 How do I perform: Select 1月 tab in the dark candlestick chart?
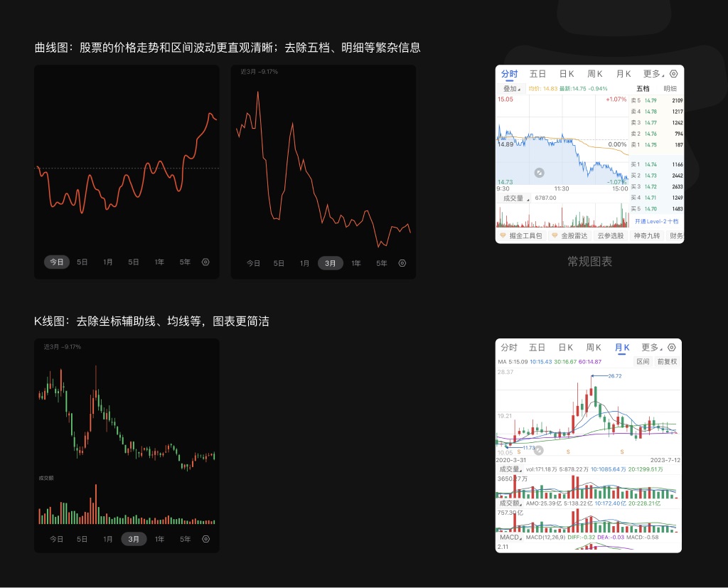(x=108, y=539)
